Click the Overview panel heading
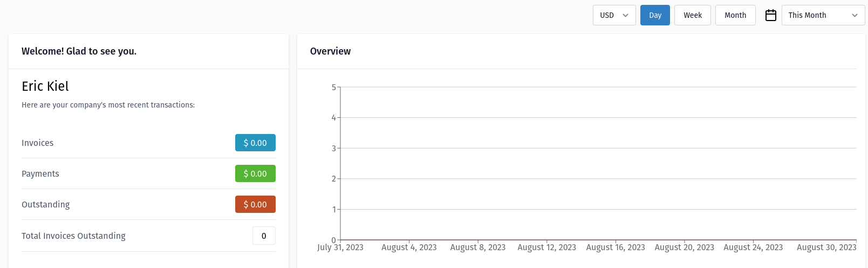 [x=330, y=51]
